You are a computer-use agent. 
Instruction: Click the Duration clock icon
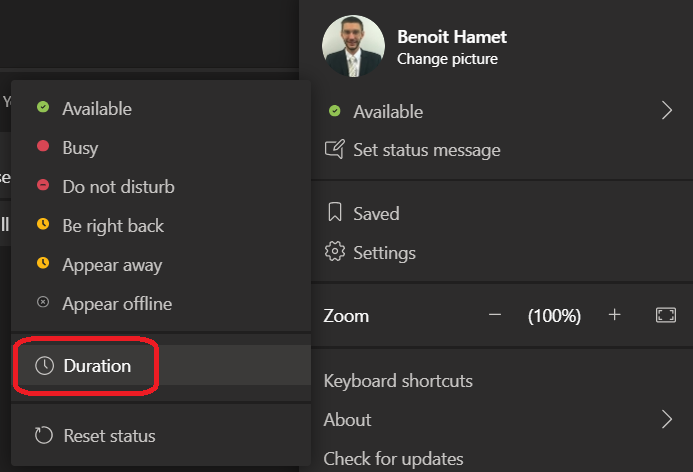(44, 366)
